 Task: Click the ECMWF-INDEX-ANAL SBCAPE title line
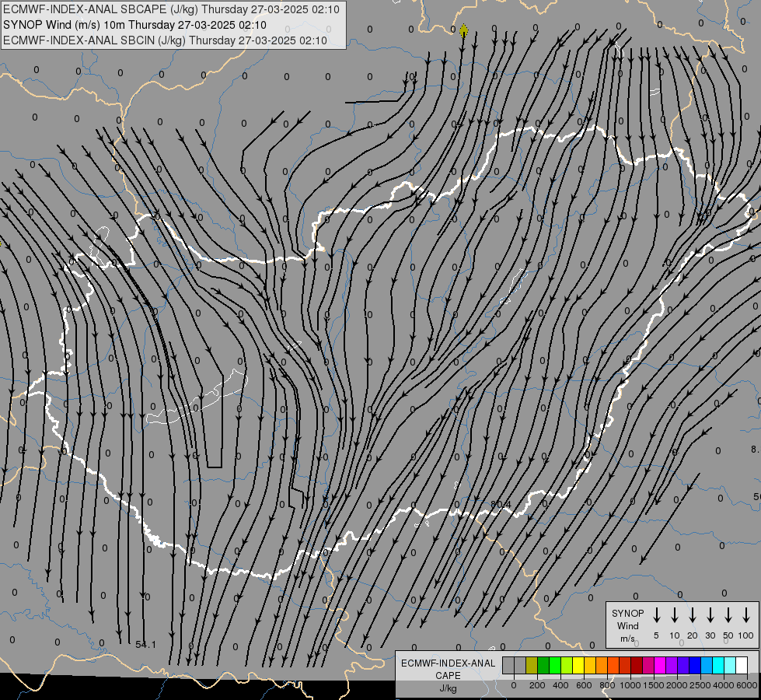[171, 9]
